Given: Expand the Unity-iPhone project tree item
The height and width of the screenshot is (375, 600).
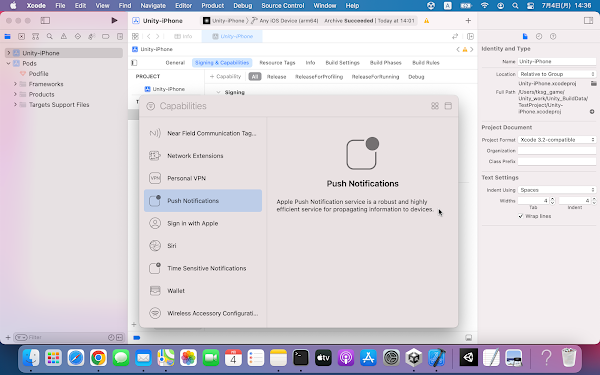Looking at the screenshot, I should click(x=9, y=53).
